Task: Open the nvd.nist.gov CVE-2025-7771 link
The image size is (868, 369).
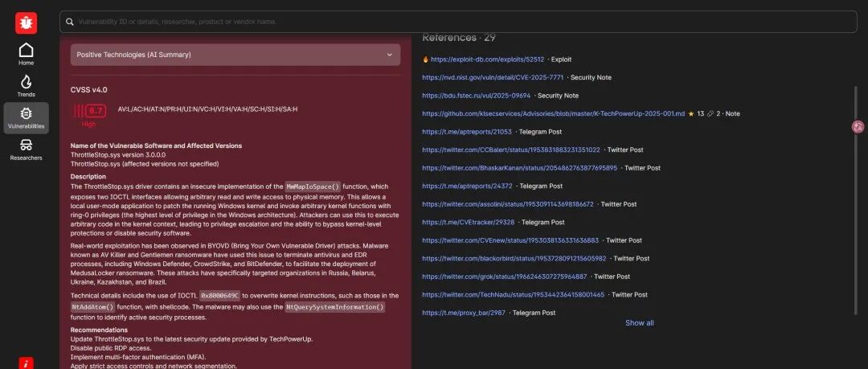Action: point(493,77)
